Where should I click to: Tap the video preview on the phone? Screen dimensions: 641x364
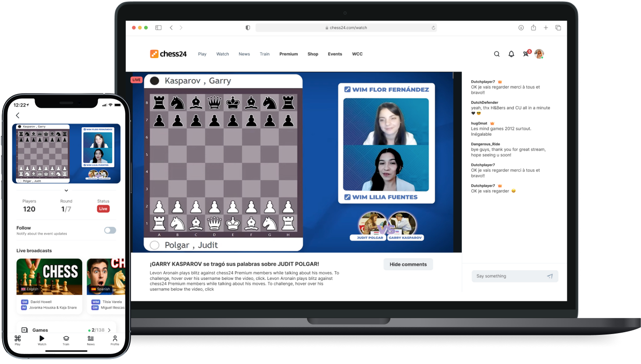[66, 154]
